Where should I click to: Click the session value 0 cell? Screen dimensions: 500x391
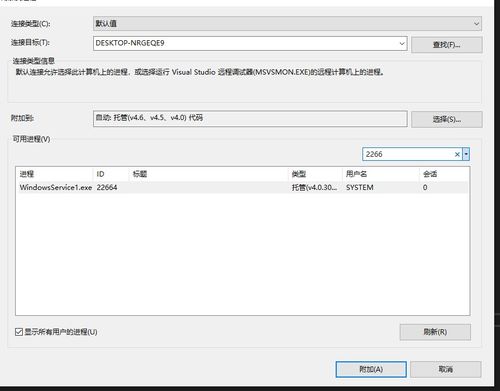point(425,187)
